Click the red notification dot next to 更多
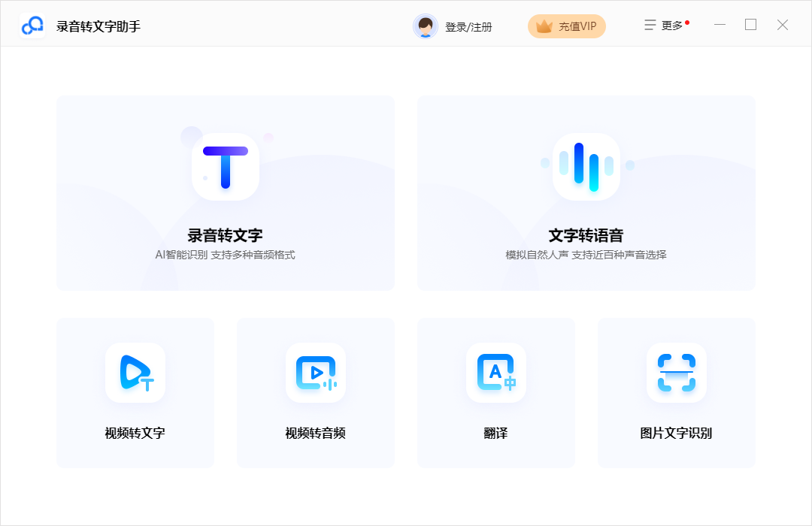This screenshot has width=812, height=526. [x=686, y=20]
